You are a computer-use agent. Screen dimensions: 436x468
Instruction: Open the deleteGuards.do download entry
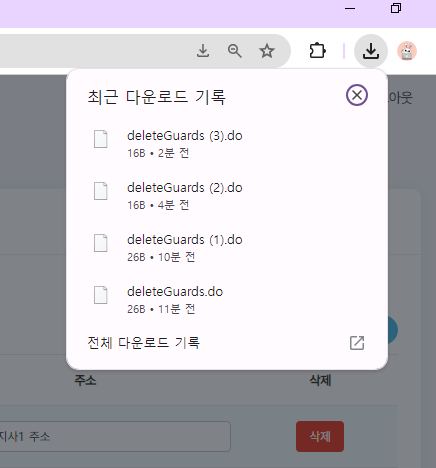click(x=227, y=300)
